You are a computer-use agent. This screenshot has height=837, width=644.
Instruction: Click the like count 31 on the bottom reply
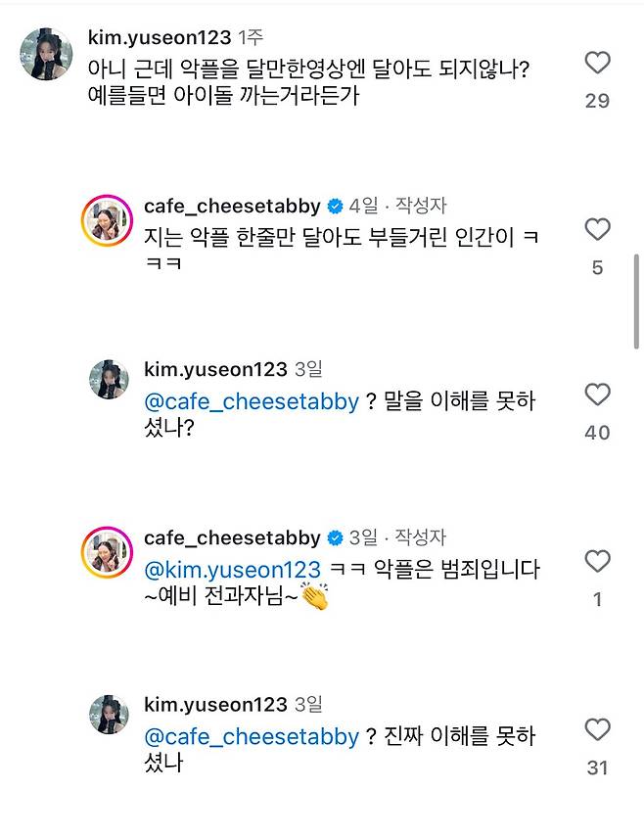[x=598, y=765]
